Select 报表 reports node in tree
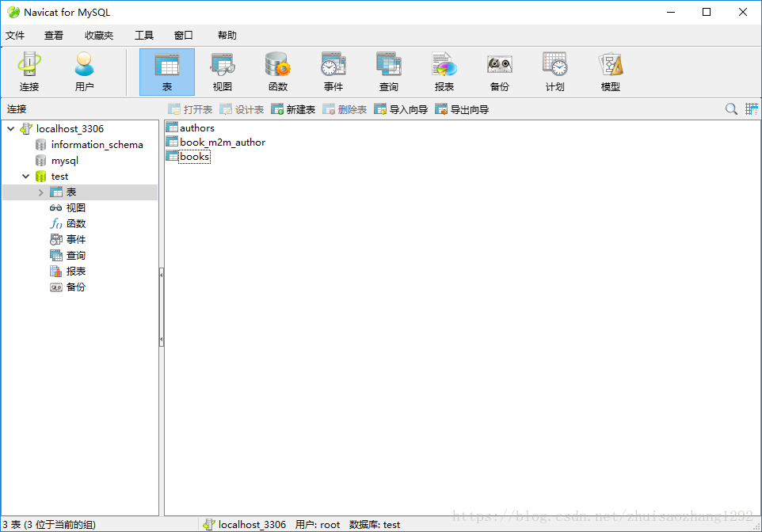 point(76,271)
